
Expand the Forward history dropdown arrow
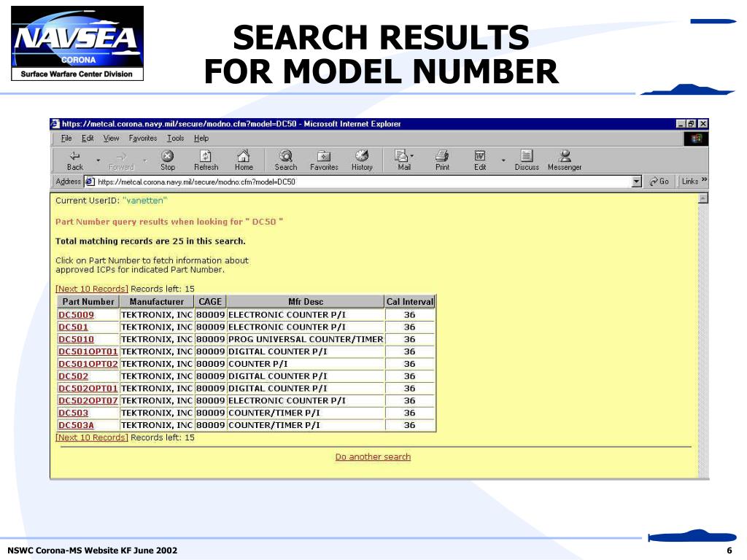click(145, 160)
